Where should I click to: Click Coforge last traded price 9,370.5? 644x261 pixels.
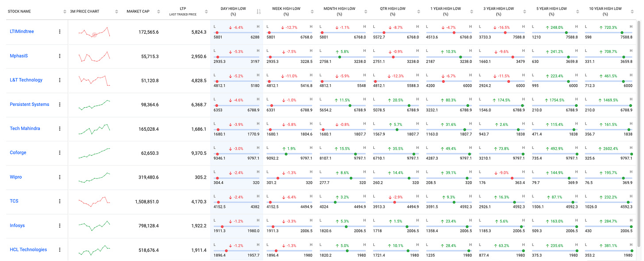(x=198, y=153)
